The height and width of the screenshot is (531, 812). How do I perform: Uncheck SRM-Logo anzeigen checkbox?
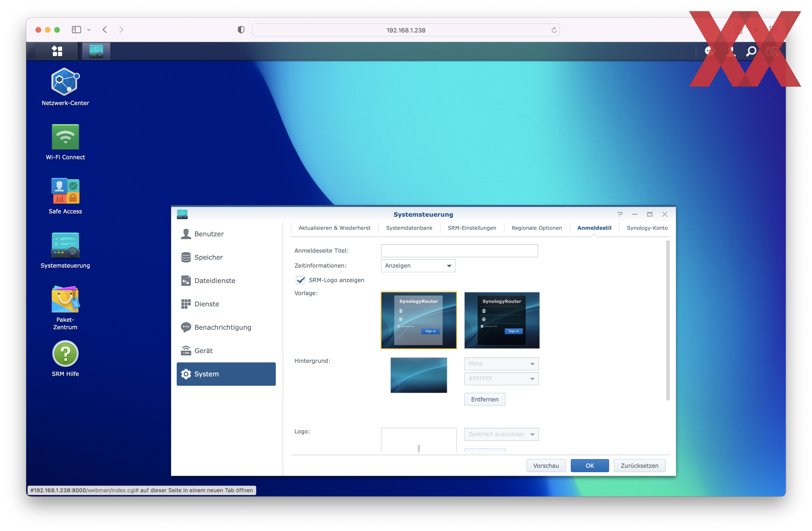(300, 280)
